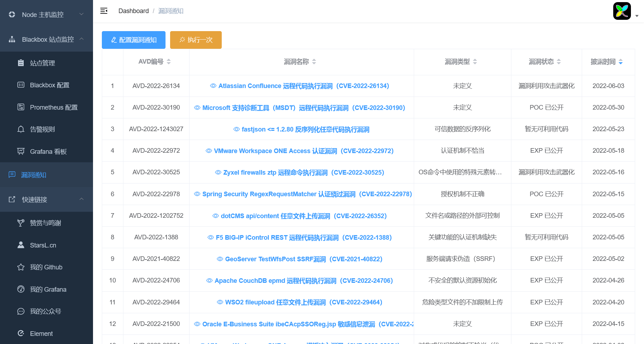Click eye icon for Zyxel firewalls row

point(218,173)
